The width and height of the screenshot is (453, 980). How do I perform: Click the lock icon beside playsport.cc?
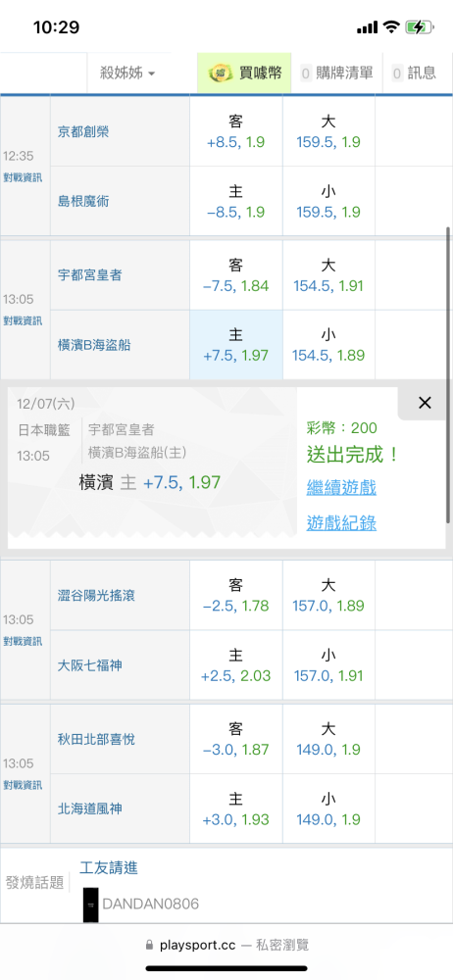[148, 945]
